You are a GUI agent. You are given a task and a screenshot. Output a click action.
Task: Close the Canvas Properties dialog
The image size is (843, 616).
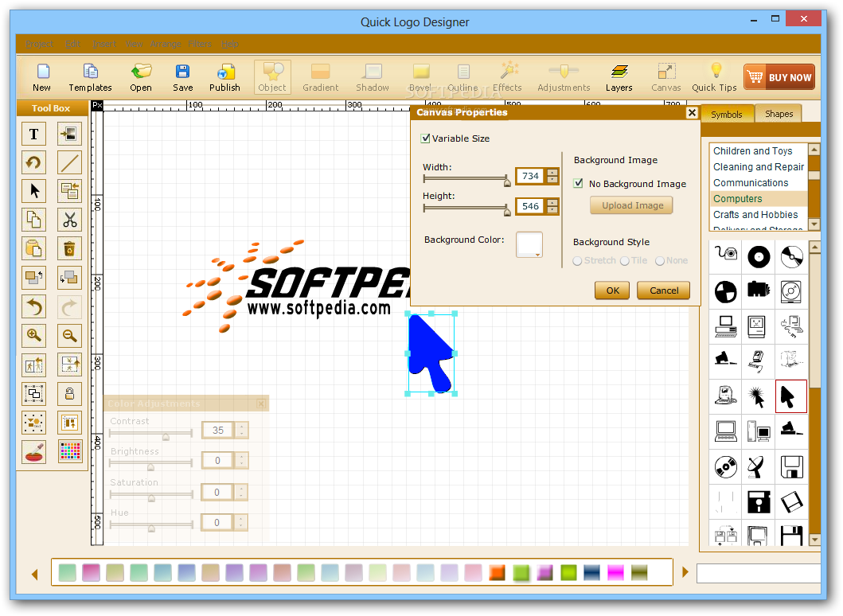point(692,112)
